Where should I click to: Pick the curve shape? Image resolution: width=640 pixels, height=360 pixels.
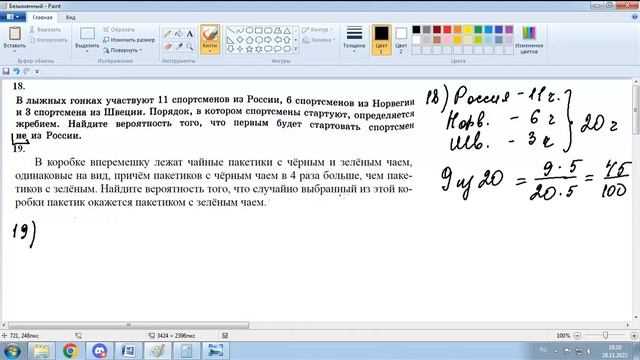pyautogui.click(x=240, y=31)
